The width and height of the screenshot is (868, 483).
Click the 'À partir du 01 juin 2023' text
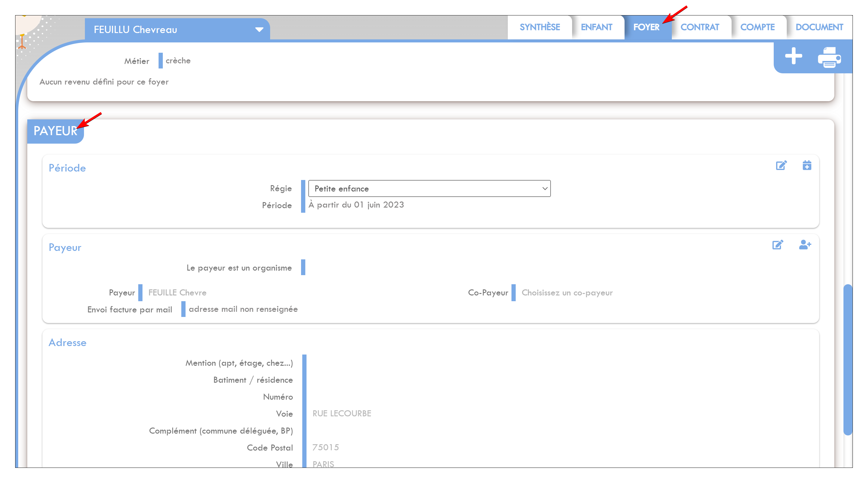click(x=356, y=205)
